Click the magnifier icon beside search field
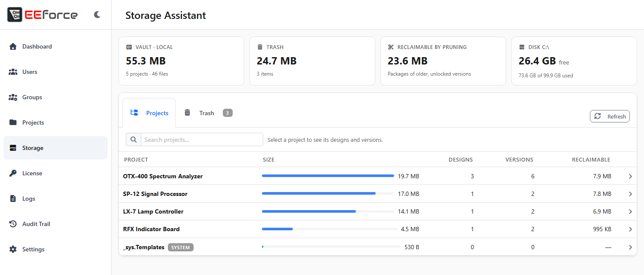This screenshot has width=644, height=275. click(134, 140)
